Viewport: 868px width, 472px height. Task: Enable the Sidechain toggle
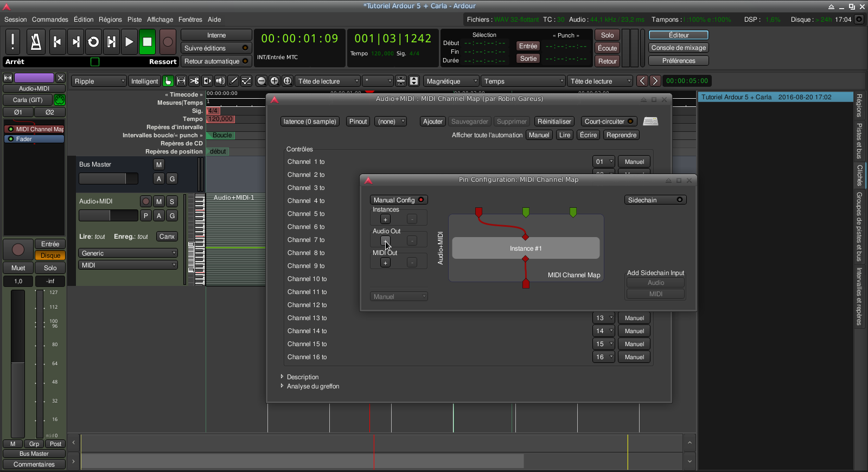[x=655, y=200]
